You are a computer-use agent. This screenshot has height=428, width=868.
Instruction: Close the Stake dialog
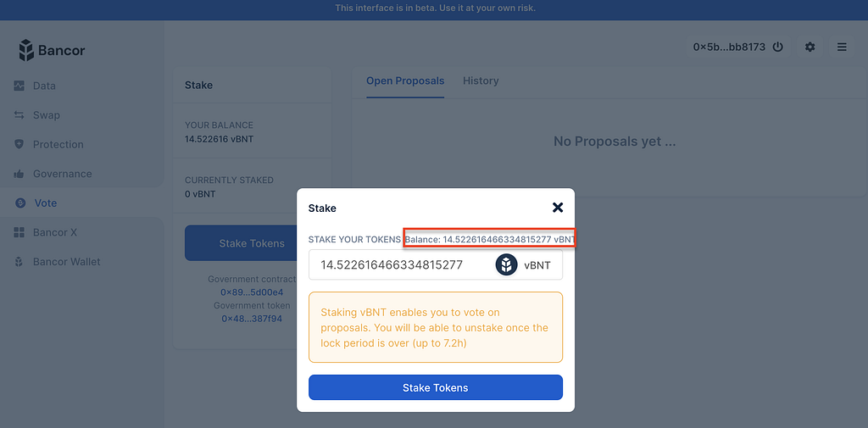pyautogui.click(x=557, y=208)
